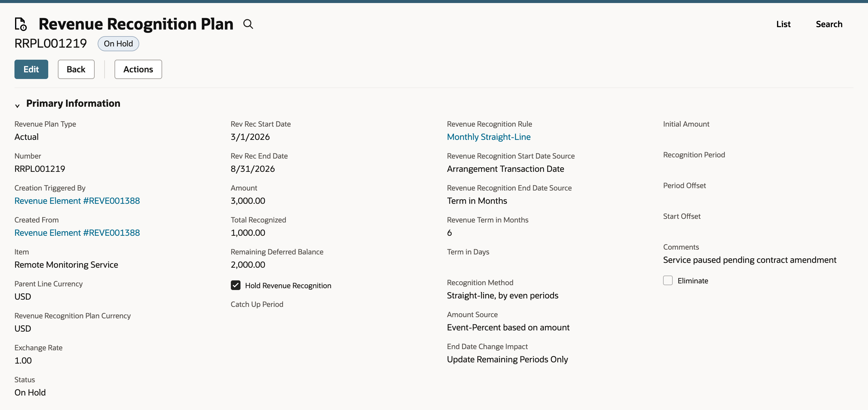Click the Revenue Plan Type value Actual
Screen dimensions: 868x410
tap(27, 137)
